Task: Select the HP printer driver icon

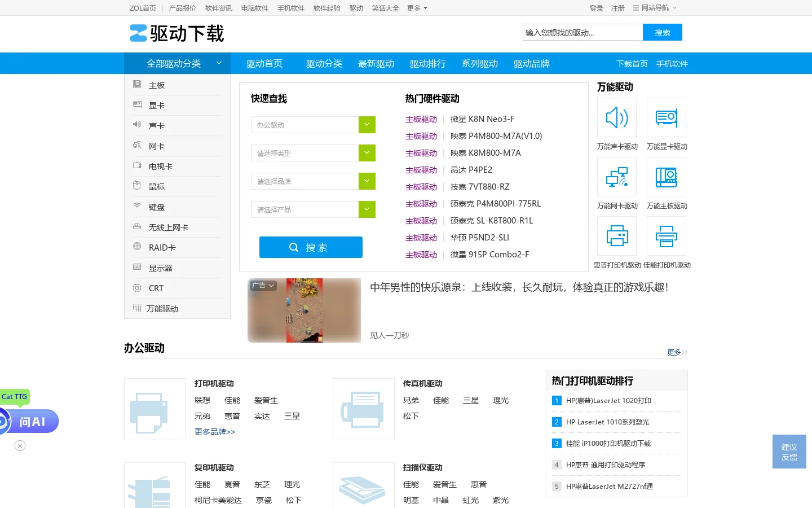Action: [617, 236]
